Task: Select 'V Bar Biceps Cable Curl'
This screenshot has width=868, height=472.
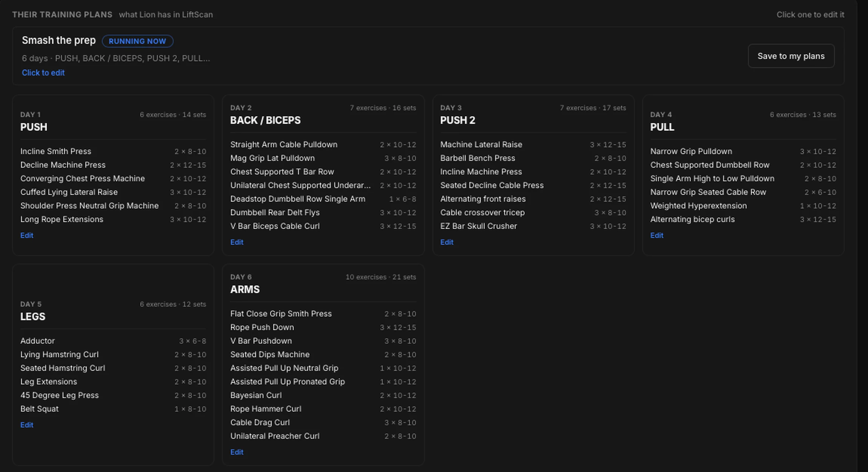Action: [x=323, y=226]
